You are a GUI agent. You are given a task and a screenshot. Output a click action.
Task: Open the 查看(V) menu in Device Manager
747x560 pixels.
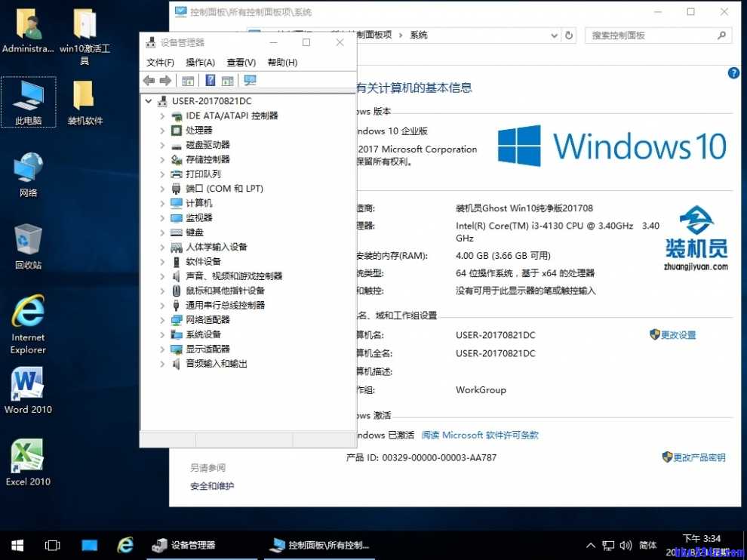241,62
